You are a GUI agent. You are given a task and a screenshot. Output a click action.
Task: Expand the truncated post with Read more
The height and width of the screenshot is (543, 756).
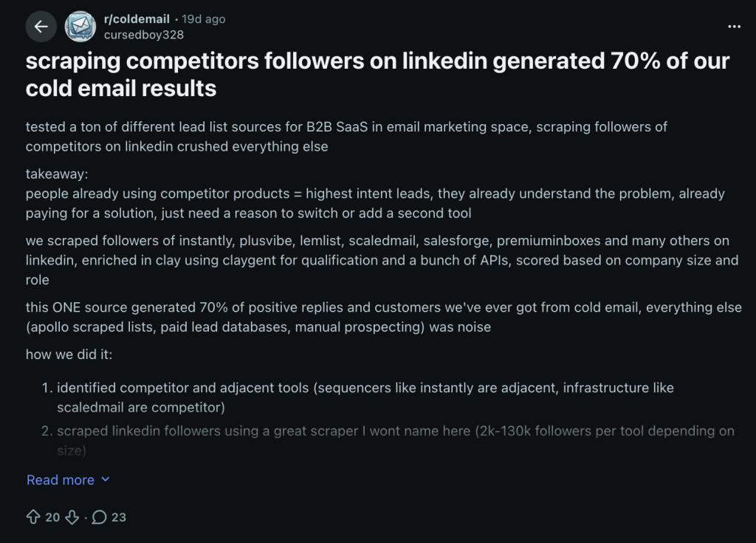pyautogui.click(x=60, y=479)
